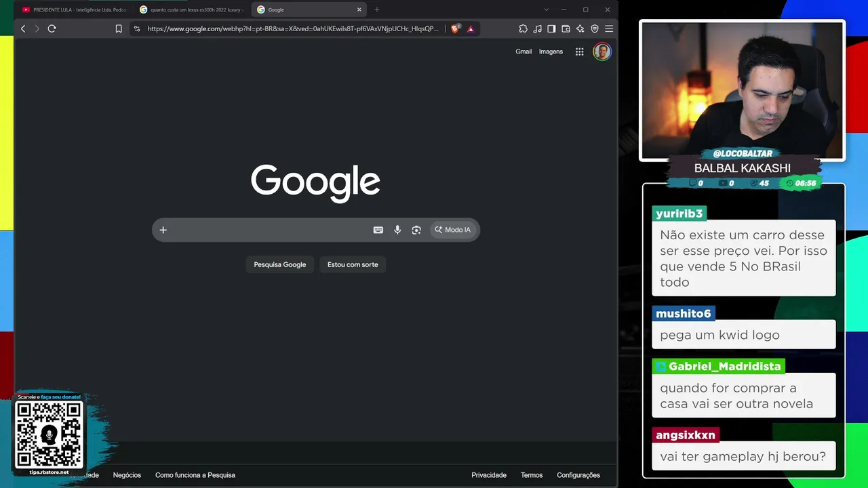
Task: Open the Termos footer link
Action: [x=532, y=475]
